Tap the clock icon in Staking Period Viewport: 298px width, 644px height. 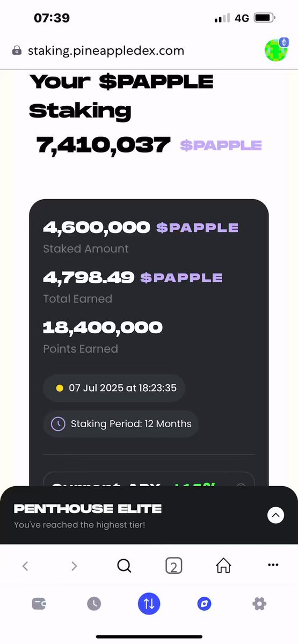pos(58,424)
